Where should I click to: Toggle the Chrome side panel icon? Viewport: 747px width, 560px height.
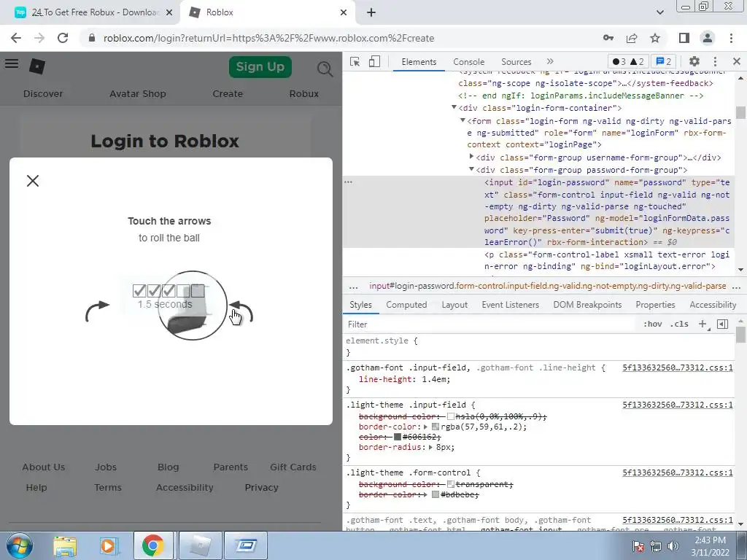[684, 38]
